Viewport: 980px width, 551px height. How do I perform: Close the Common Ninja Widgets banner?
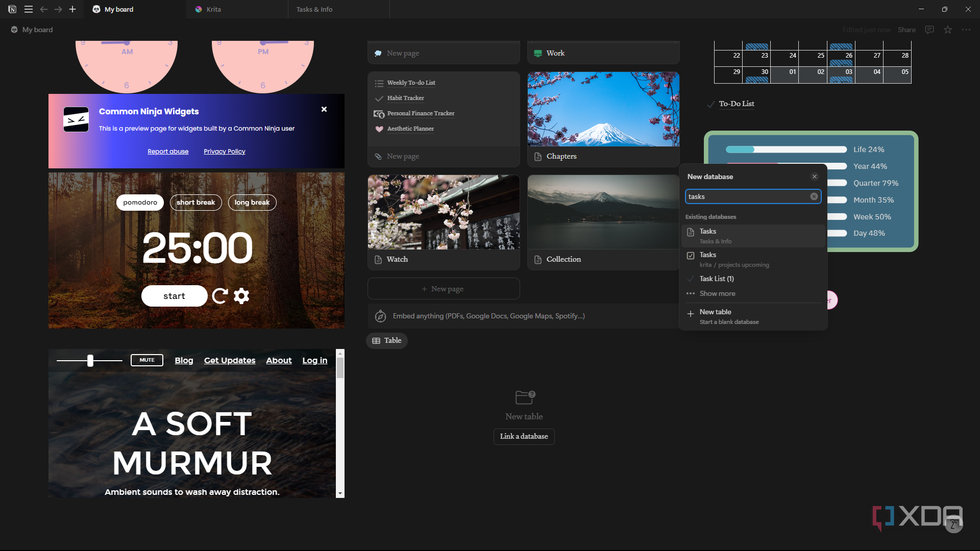coord(324,109)
